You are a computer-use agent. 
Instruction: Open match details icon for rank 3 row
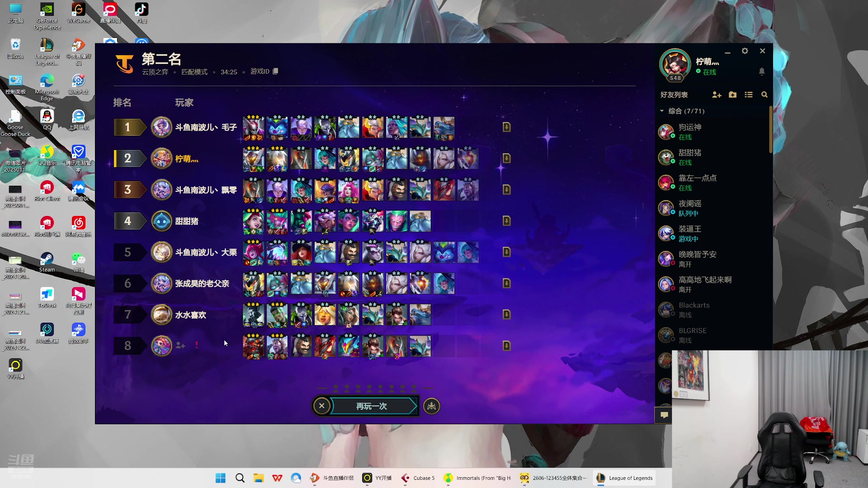(x=506, y=189)
